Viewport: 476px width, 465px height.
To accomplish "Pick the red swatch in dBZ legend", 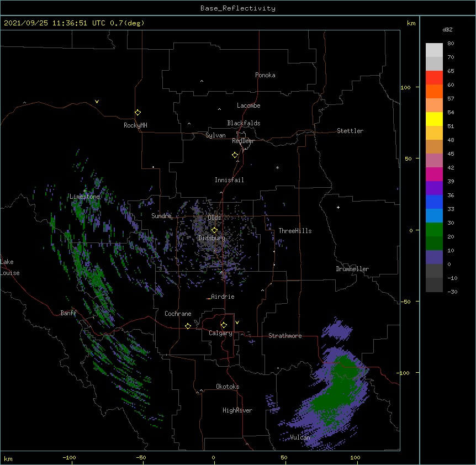I will pos(434,77).
